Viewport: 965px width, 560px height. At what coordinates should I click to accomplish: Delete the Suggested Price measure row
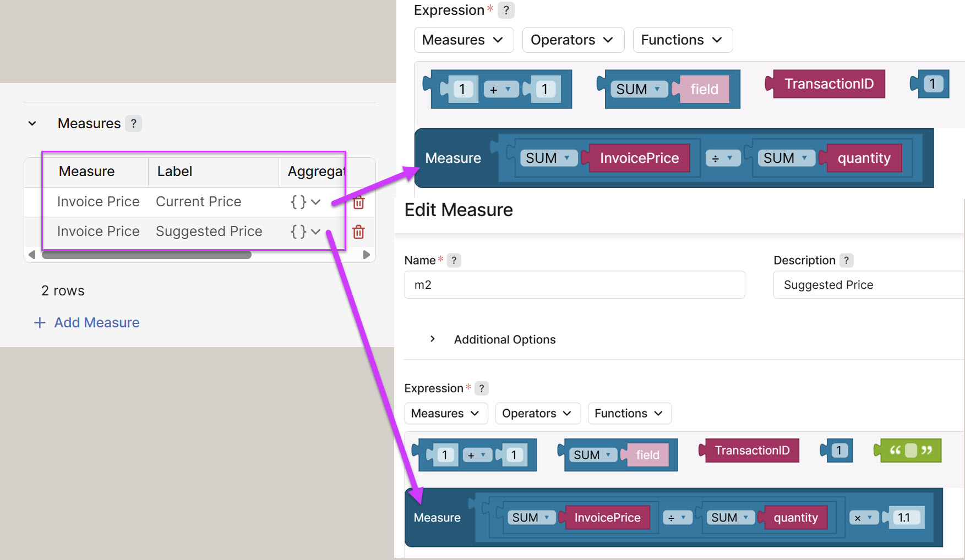click(358, 232)
